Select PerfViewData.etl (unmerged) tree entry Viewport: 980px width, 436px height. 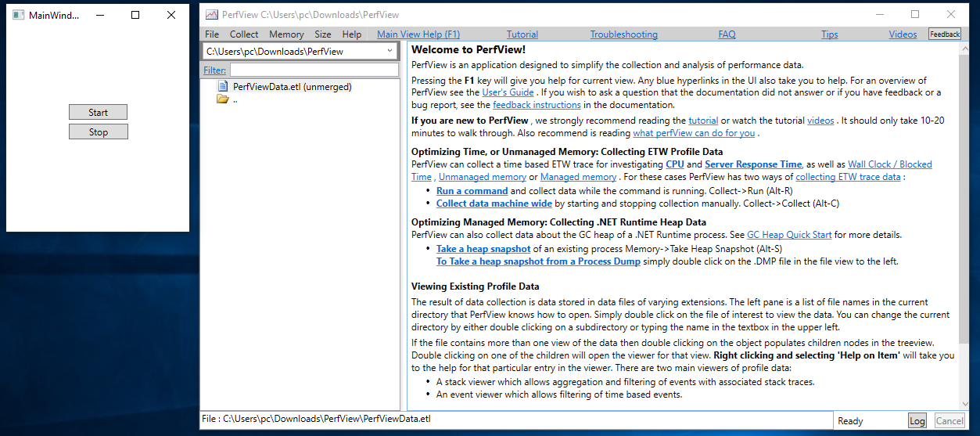pos(292,87)
